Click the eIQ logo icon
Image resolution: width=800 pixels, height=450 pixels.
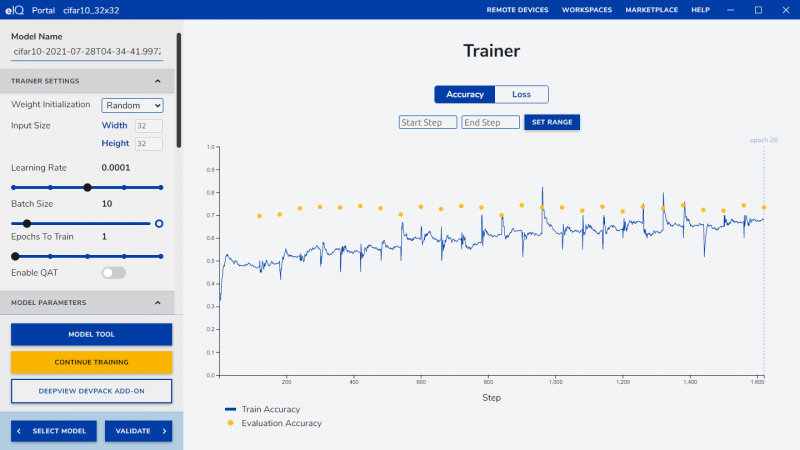tap(15, 10)
